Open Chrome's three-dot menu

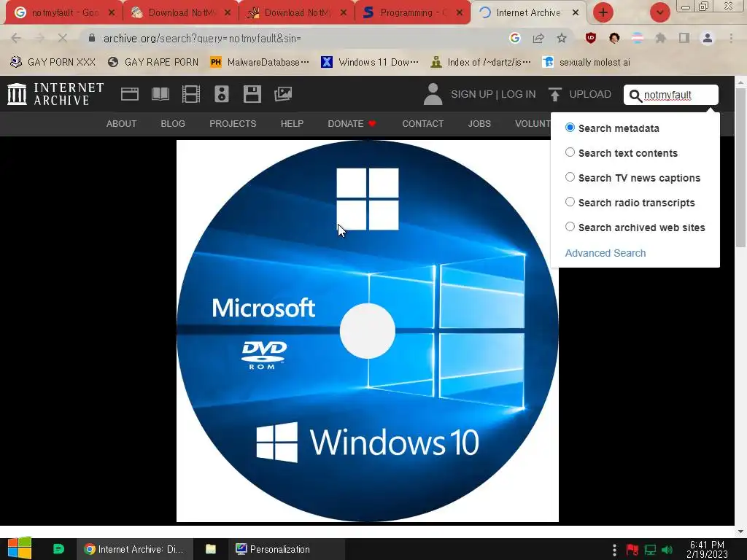(731, 38)
